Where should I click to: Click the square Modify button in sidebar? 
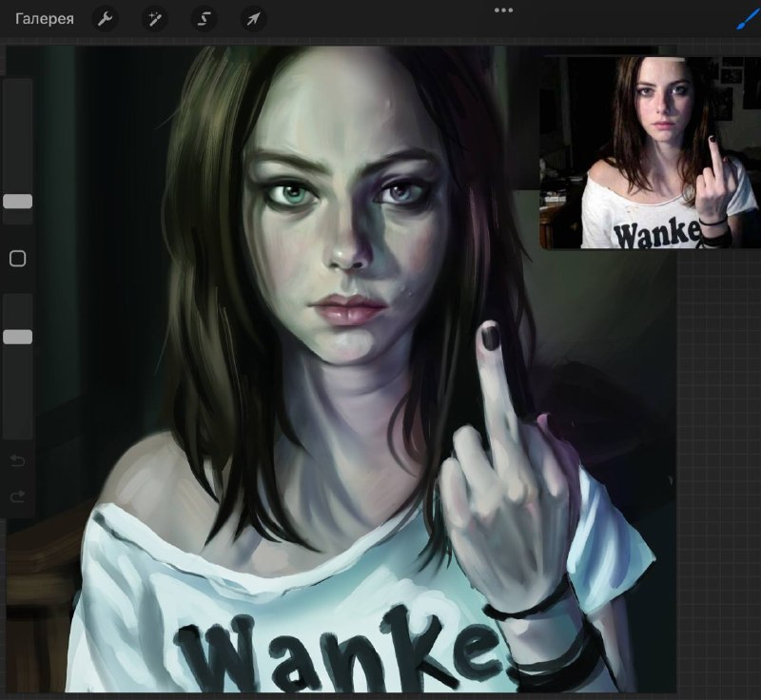point(18,259)
